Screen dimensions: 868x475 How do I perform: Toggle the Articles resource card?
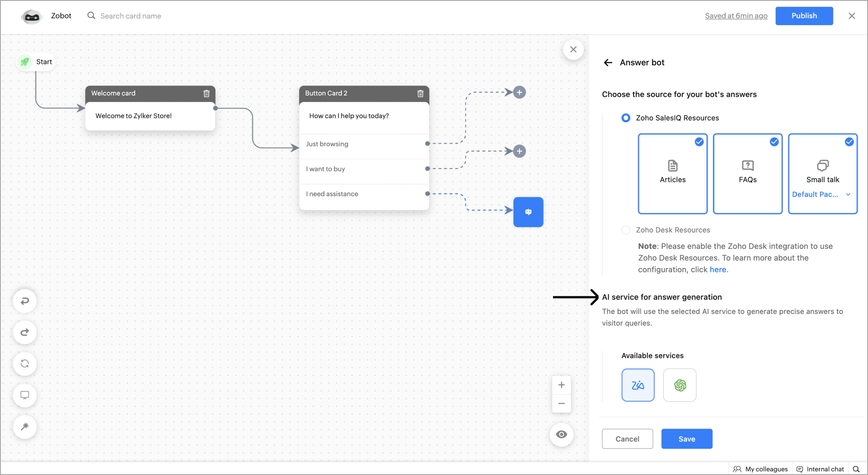672,174
